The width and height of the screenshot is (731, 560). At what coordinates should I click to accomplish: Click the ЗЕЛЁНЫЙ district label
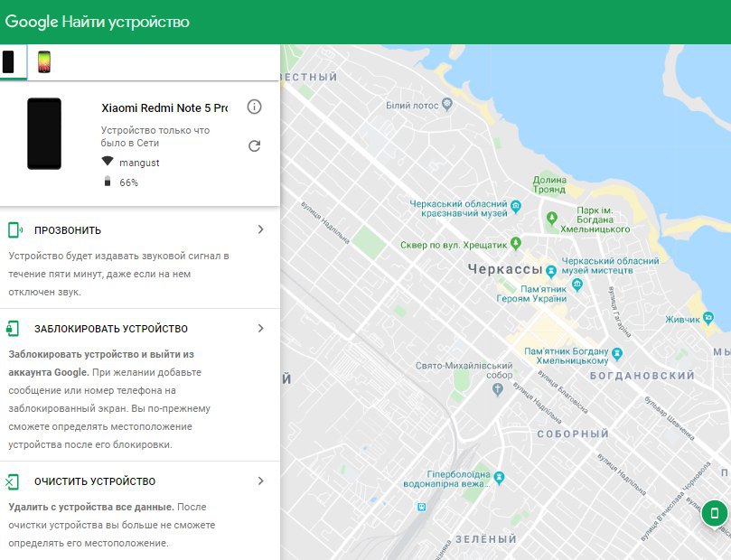pos(486,539)
